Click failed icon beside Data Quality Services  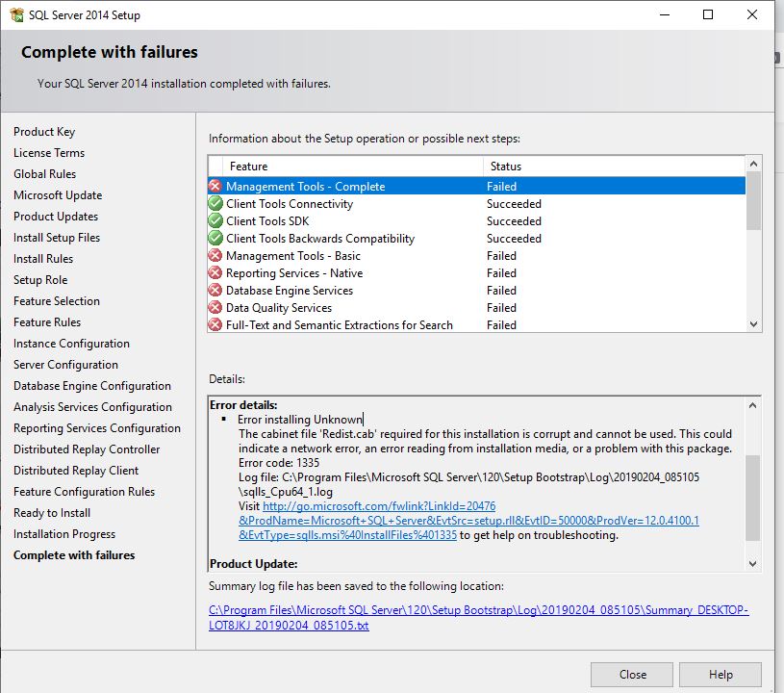(x=215, y=308)
